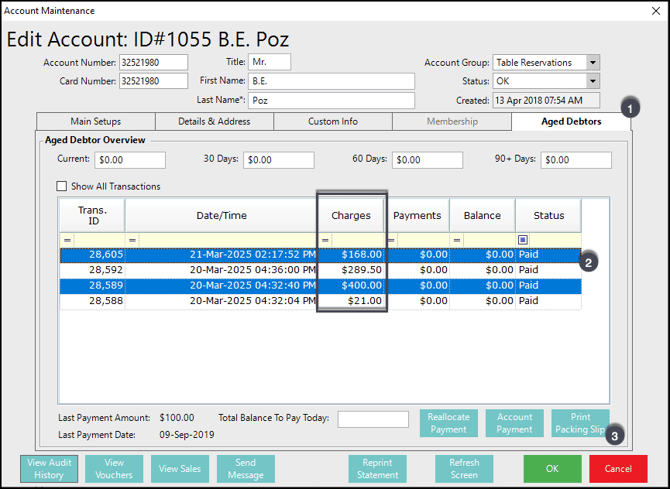Click the Trans. ID filter operator icon
This screenshot has height=489, width=670.
68,241
